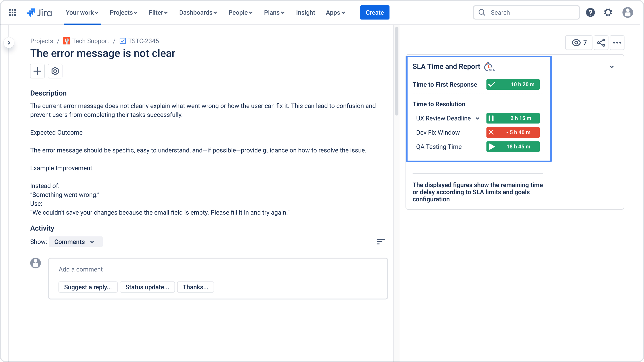Collapse the SLA Time and Report panel
This screenshot has height=362, width=644.
[611, 67]
